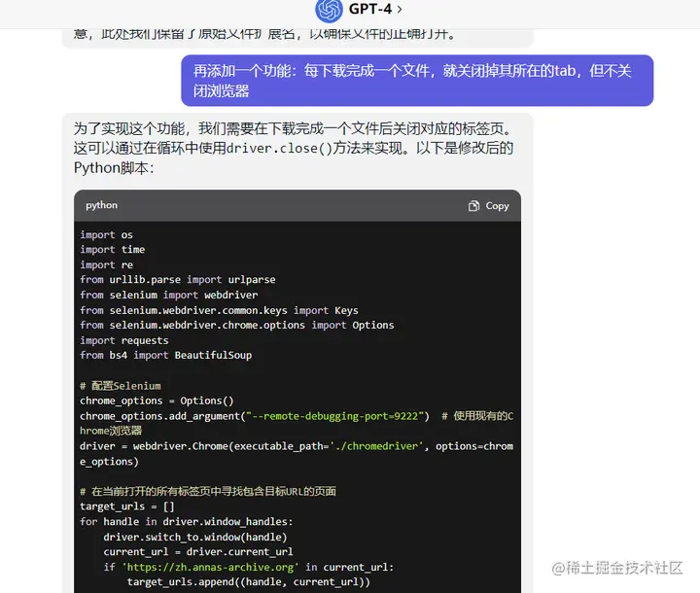Copy the python code block
The width and height of the screenshot is (700, 593).
489,206
